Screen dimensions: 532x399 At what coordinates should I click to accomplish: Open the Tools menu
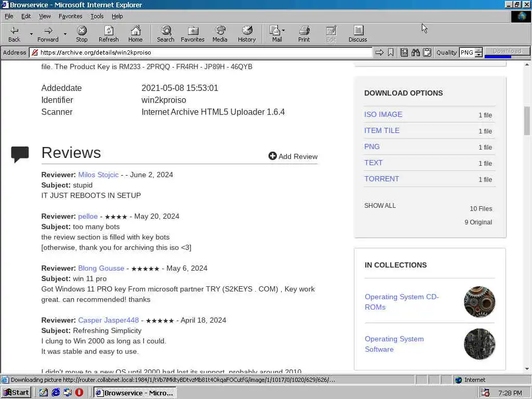(97, 16)
